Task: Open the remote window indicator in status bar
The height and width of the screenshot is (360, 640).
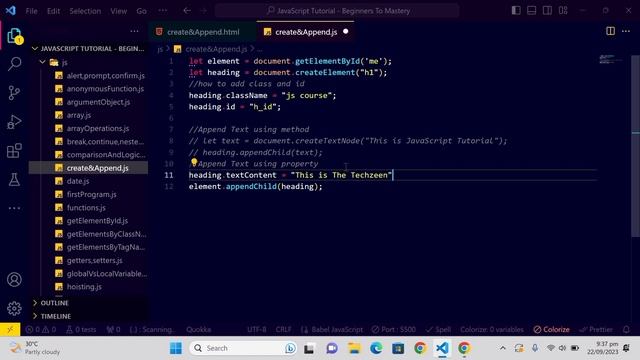Action: click(x=10, y=329)
